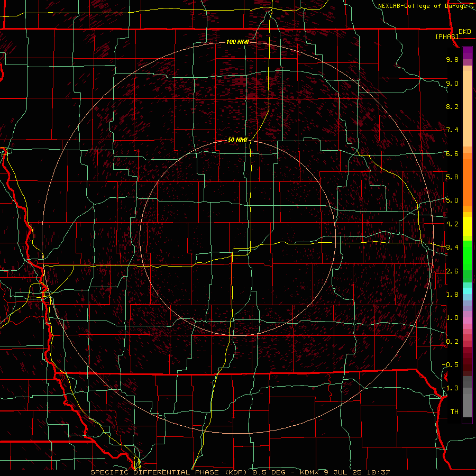The height and width of the screenshot is (476, 476).
Task: Pick the cyan band on the color scale
Action: [467, 291]
